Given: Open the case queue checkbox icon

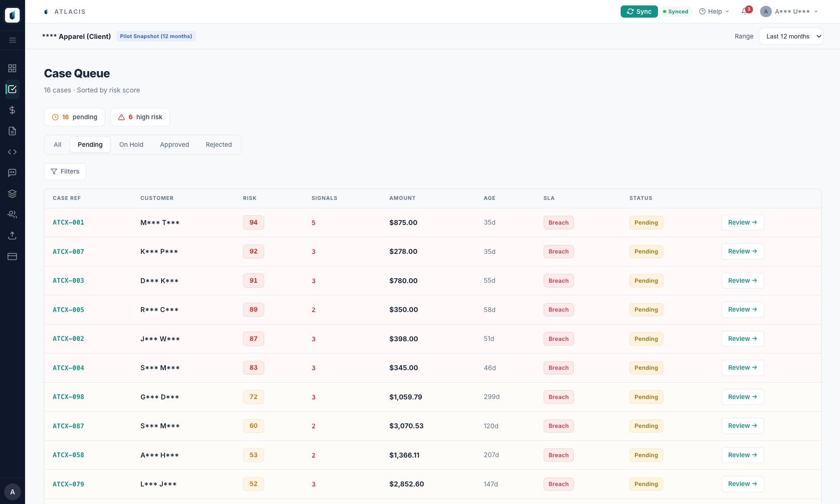Looking at the screenshot, I should point(13,89).
